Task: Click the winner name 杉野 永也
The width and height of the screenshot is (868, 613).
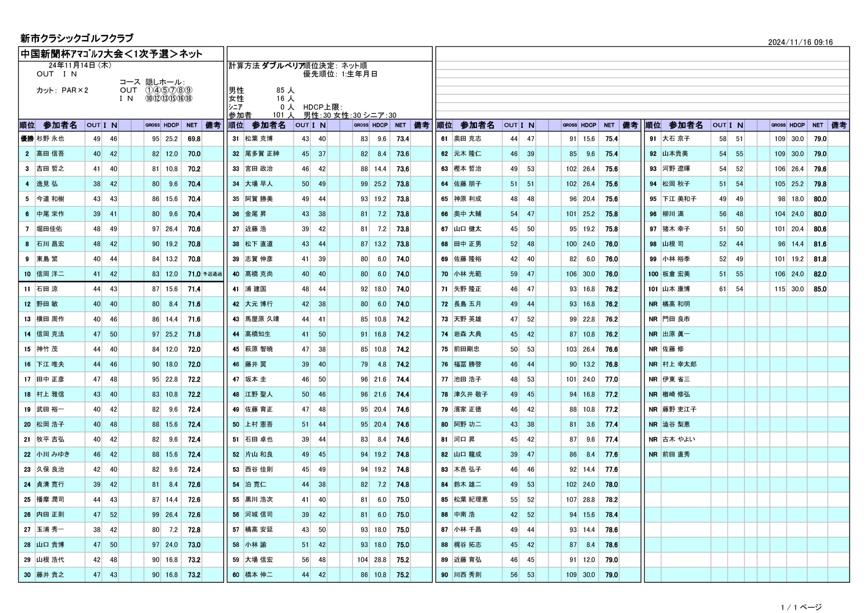Action: point(50,139)
